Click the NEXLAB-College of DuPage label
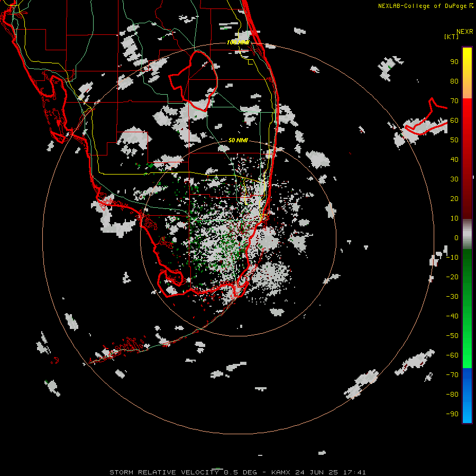Screen dimensions: 476x476 coord(422,6)
